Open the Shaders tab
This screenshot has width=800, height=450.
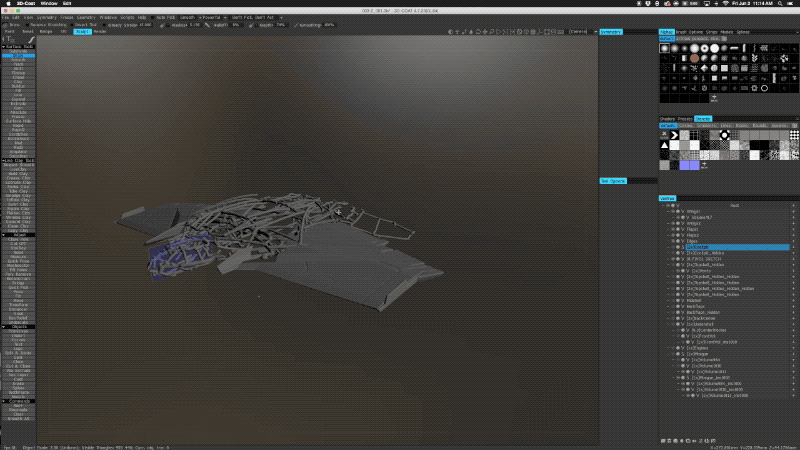[x=667, y=119]
